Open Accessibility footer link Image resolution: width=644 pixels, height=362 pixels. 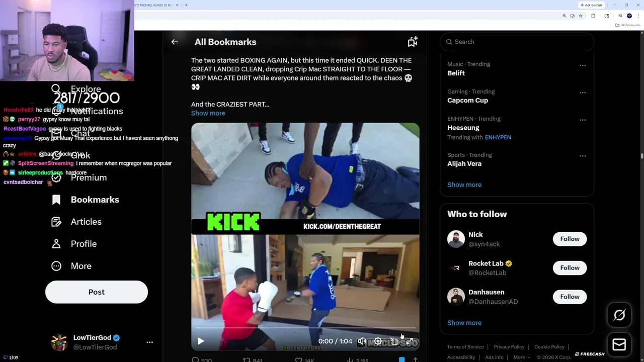(x=461, y=357)
